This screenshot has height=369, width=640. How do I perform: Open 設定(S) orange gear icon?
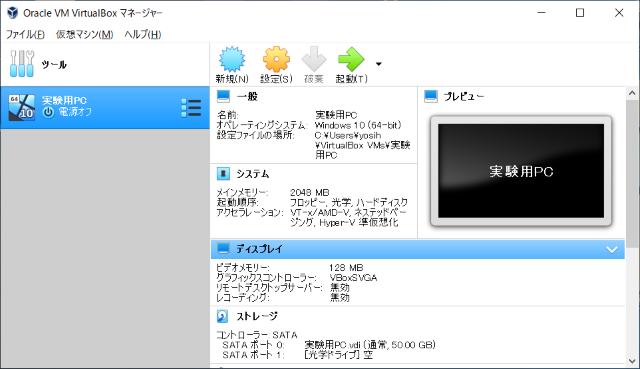click(276, 59)
